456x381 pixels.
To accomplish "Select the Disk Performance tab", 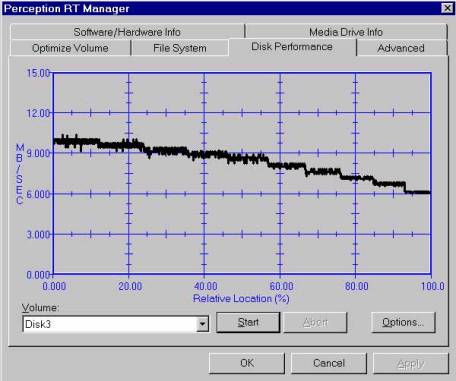I will tap(292, 47).
